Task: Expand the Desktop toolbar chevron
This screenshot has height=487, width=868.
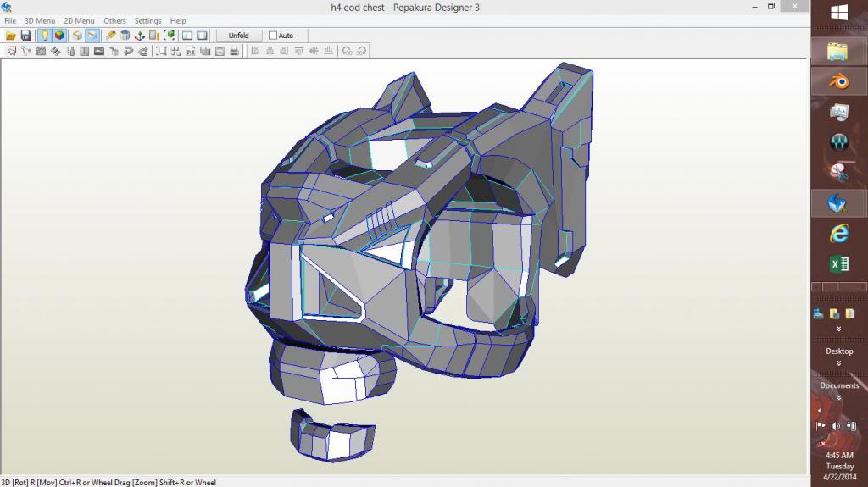Action: 839,363
